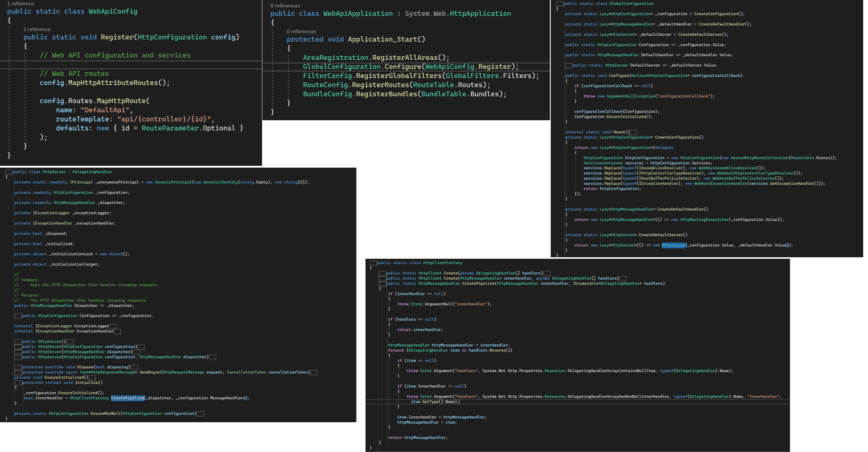Click 'item.InnerHandler = httpMessageHandler;' line

pyautogui.click(x=442, y=417)
